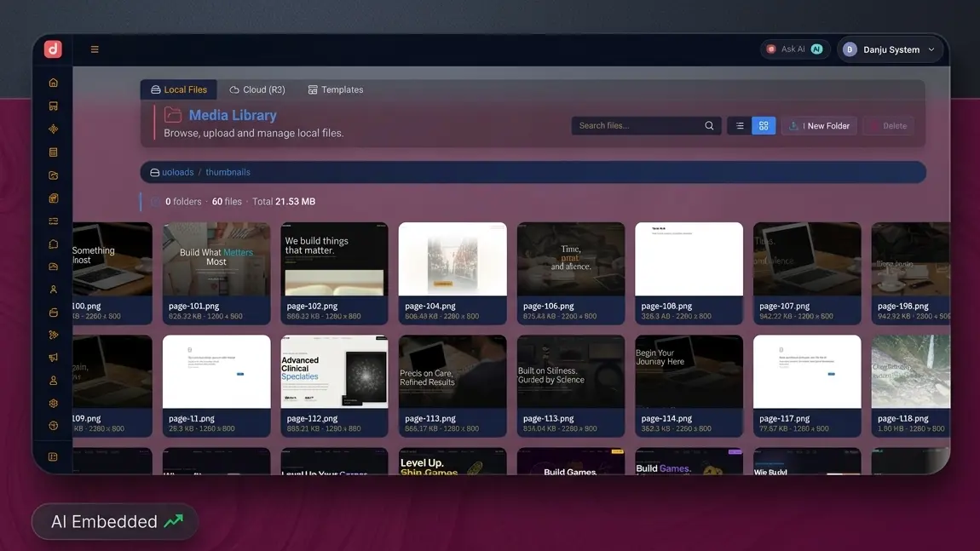Open the table list sidebar icon
The image size is (980, 551).
tap(53, 152)
